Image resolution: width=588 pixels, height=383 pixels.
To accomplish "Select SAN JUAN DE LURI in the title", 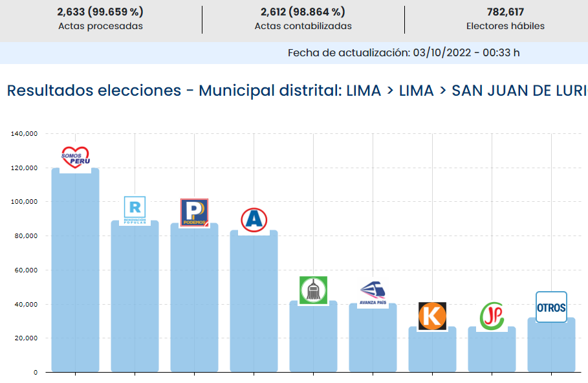I will point(519,91).
